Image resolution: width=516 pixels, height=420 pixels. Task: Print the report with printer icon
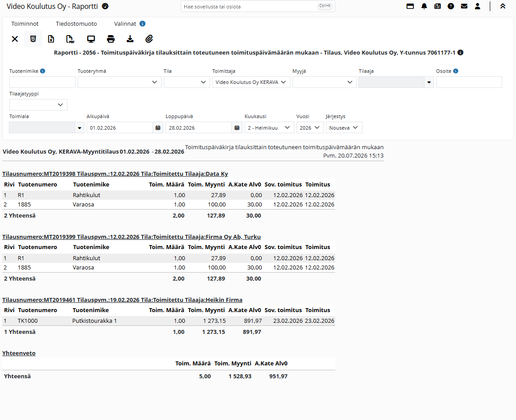coord(111,39)
